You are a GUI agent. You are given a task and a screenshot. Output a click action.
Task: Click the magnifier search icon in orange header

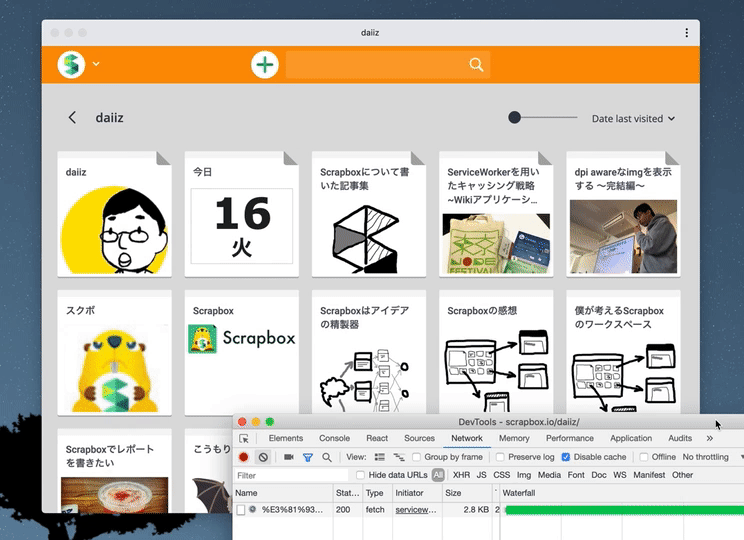point(476,65)
